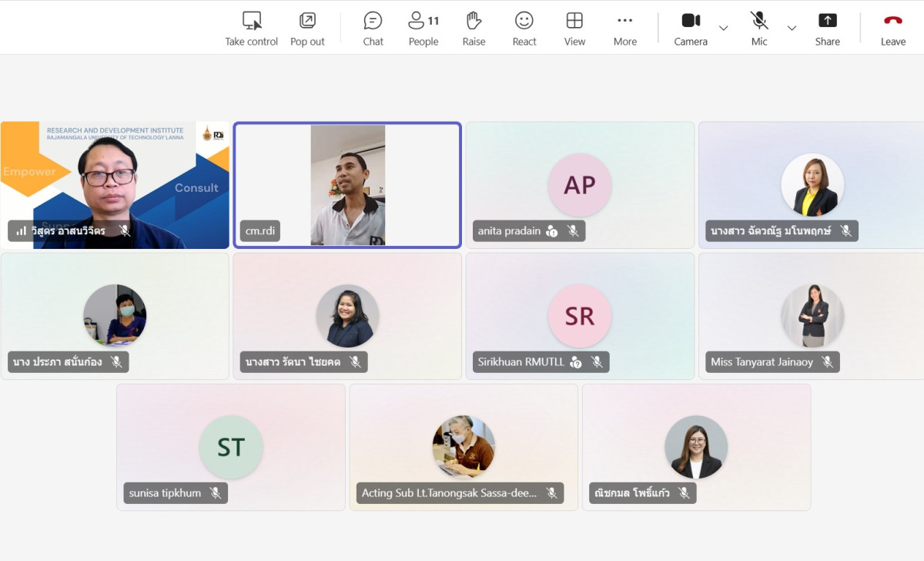Open the meeting Chat panel
The image size is (924, 561).
tap(373, 21)
